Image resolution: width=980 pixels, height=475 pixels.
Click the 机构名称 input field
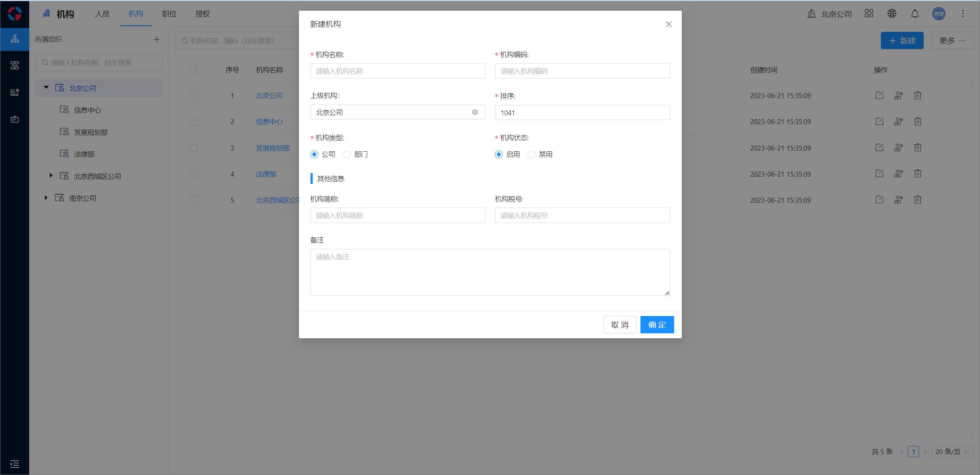coord(397,71)
